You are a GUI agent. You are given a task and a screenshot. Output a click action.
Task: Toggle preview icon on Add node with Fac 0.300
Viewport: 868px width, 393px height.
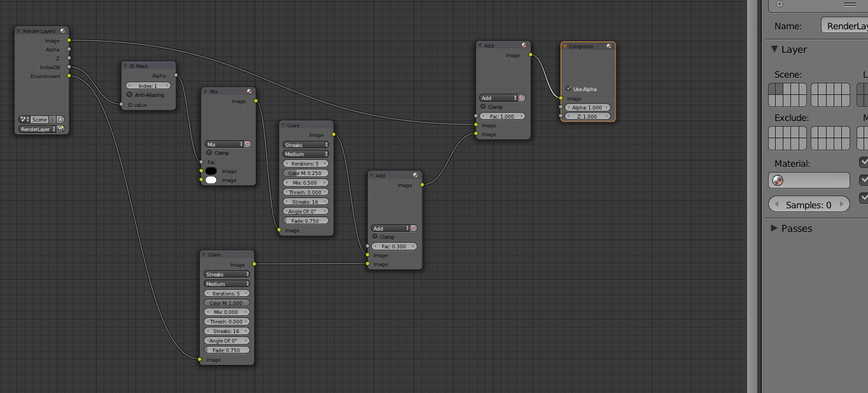pos(416,176)
